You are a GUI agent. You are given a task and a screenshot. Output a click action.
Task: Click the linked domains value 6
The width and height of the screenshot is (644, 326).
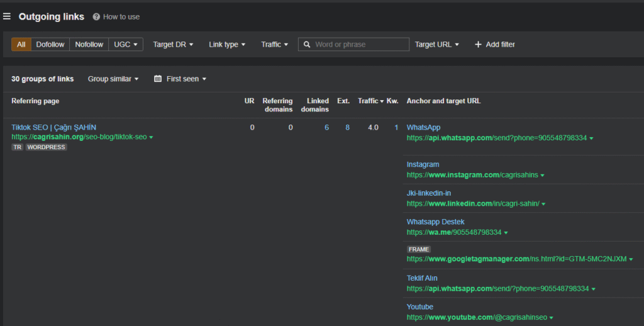click(x=326, y=127)
